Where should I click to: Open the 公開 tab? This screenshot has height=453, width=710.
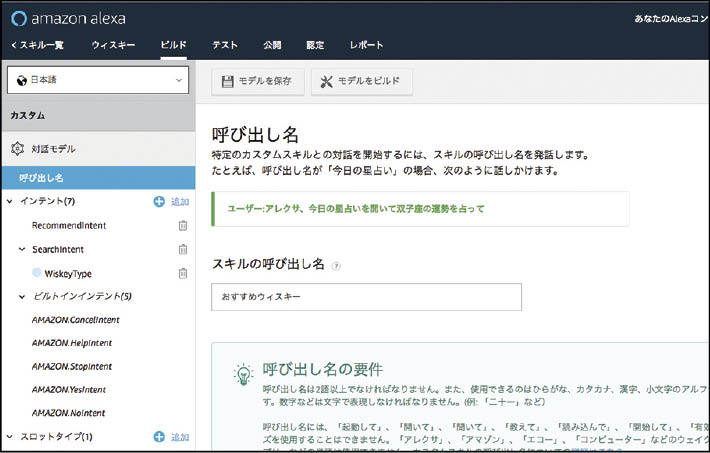[x=272, y=45]
